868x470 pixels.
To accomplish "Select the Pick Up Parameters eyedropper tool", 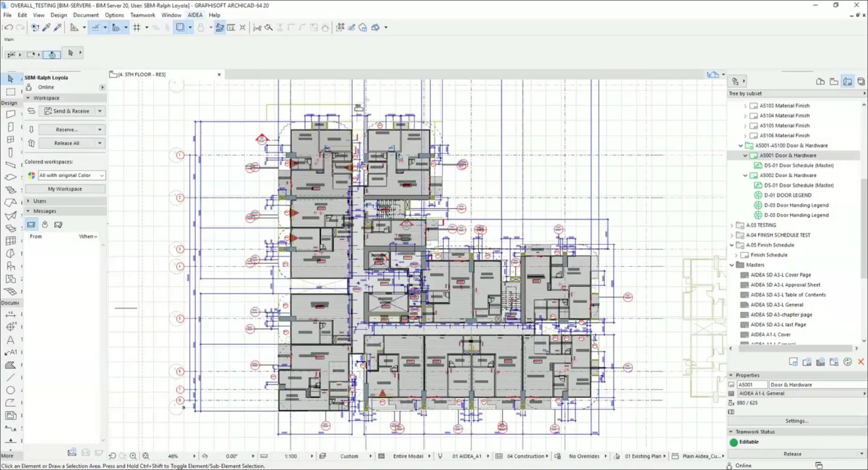I will (x=46, y=27).
